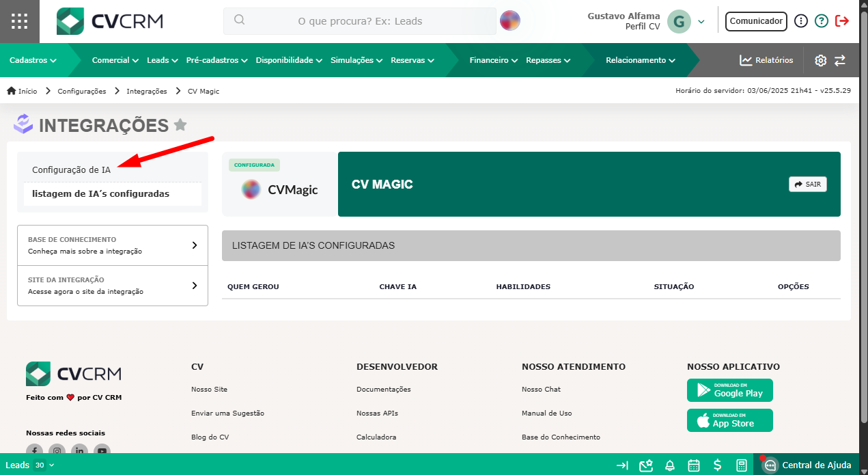Image resolution: width=868 pixels, height=475 pixels.
Task: Expand user profile dropdown chevron
Action: tap(701, 22)
